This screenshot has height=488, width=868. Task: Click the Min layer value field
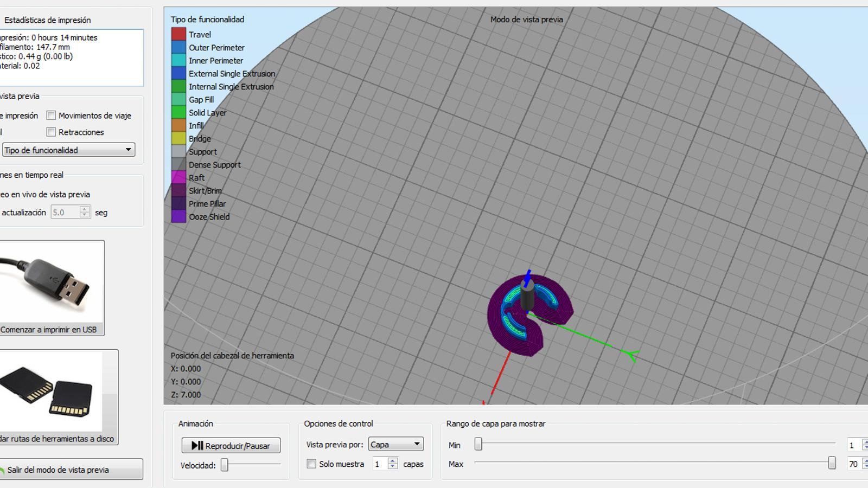click(855, 445)
